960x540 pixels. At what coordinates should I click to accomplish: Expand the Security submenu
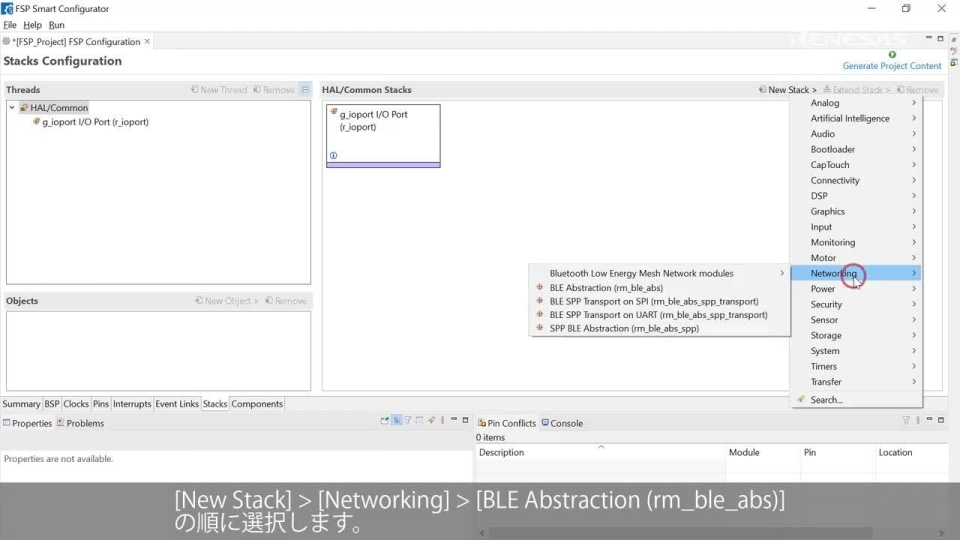tap(826, 304)
